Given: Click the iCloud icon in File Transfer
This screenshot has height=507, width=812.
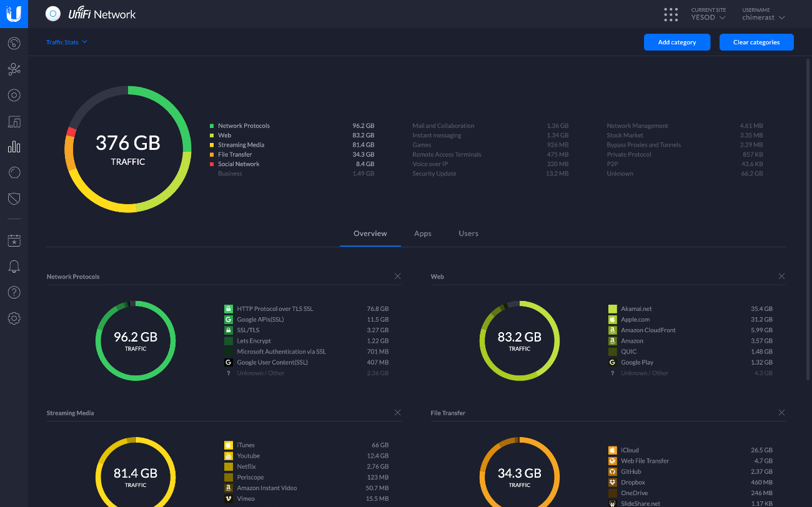Looking at the screenshot, I should pos(613,450).
